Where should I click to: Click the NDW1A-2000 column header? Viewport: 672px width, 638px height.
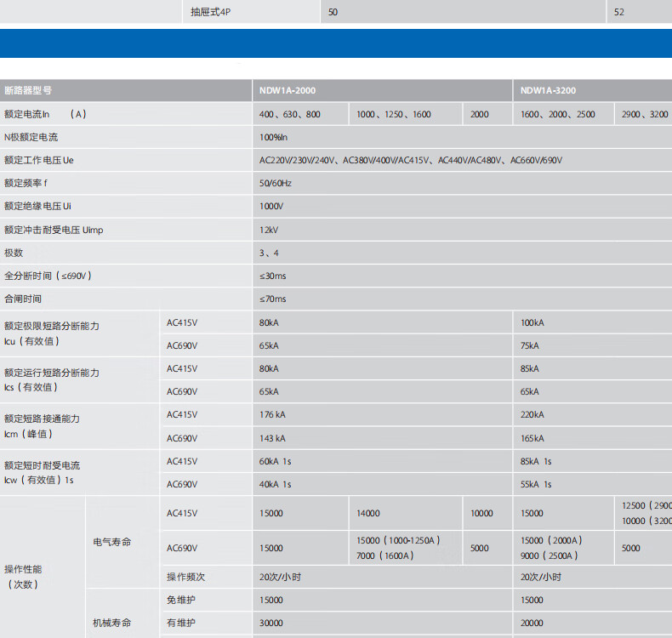(x=287, y=90)
